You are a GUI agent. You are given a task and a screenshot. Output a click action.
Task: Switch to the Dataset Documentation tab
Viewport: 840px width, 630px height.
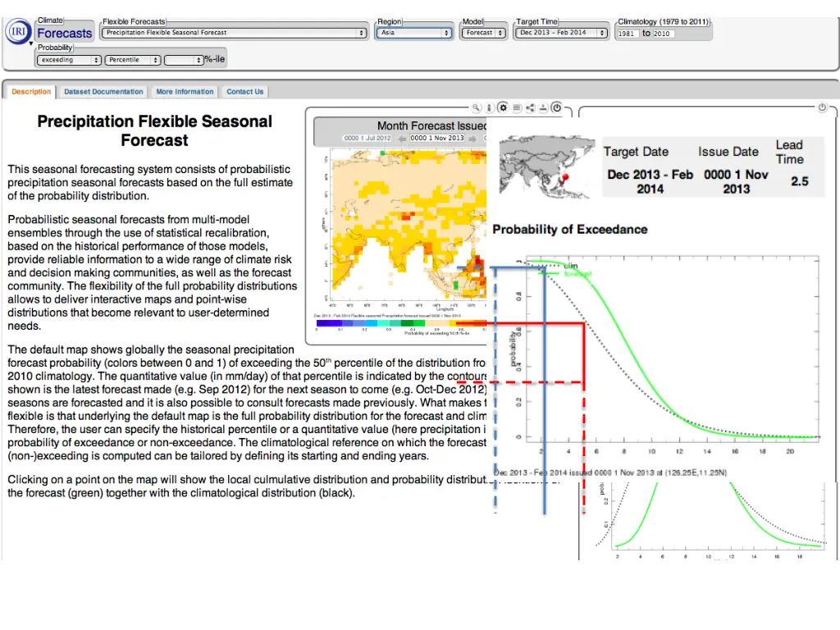(x=103, y=92)
